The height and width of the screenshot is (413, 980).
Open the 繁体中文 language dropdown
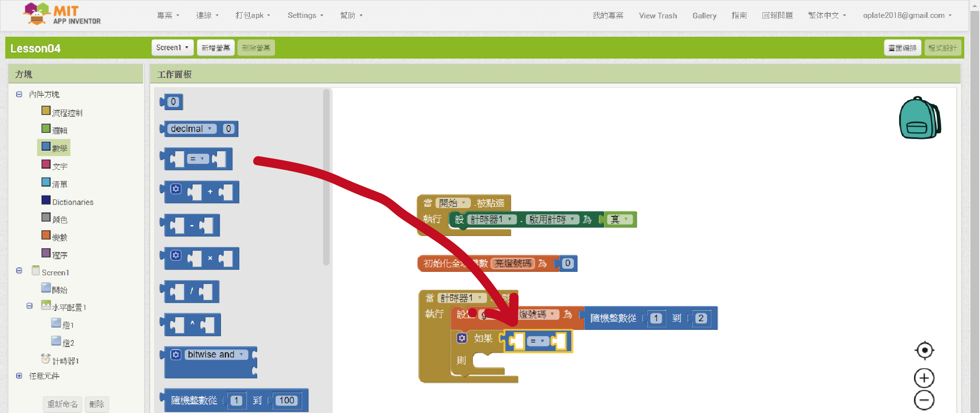(x=827, y=15)
